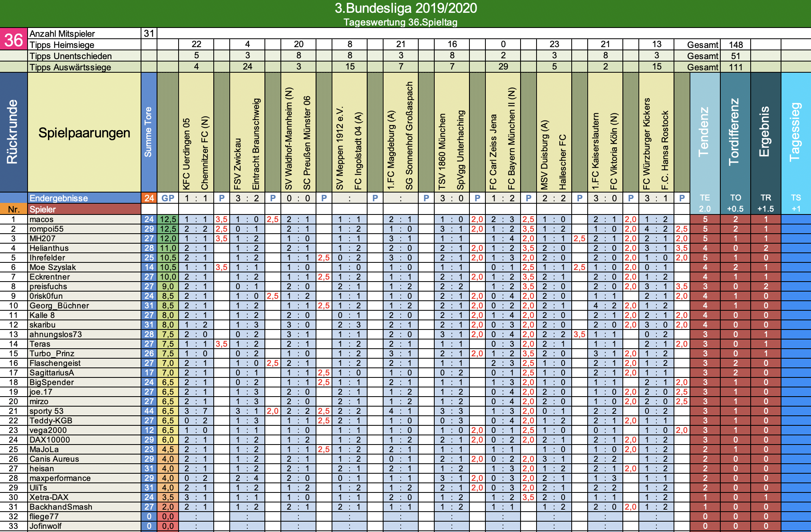Select the 'Tipps Heimsiege' row label
Image resolution: width=811 pixels, height=532 pixels.
pos(62,45)
